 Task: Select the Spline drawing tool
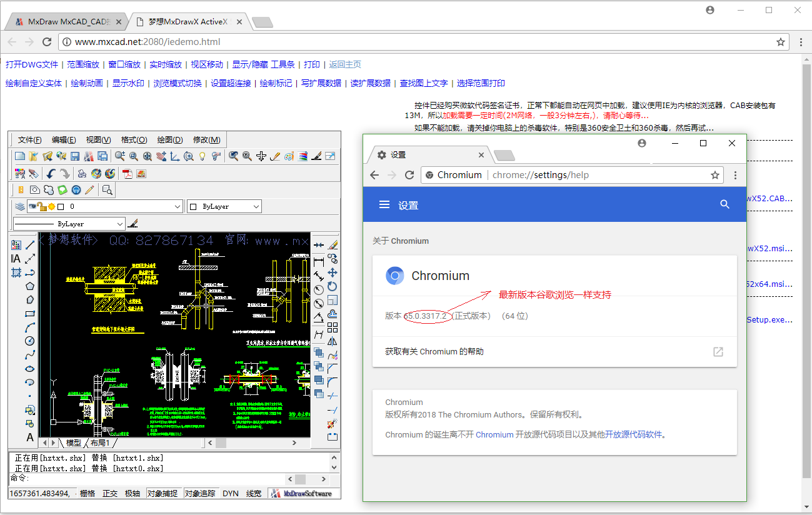(30, 354)
